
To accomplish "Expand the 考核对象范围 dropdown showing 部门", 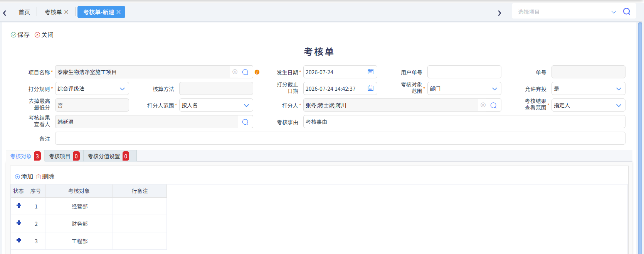I will pyautogui.click(x=494, y=89).
